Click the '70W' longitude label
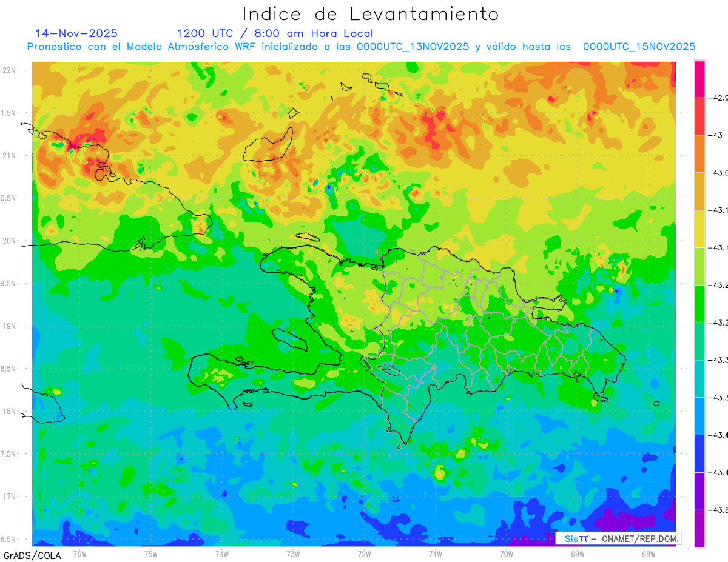The height and width of the screenshot is (562, 728). pos(506,554)
